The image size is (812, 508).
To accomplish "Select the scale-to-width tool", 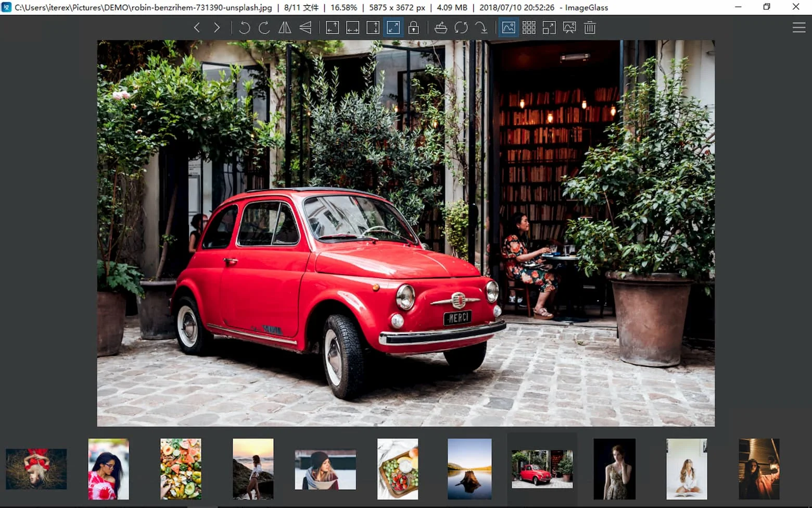I will (353, 28).
